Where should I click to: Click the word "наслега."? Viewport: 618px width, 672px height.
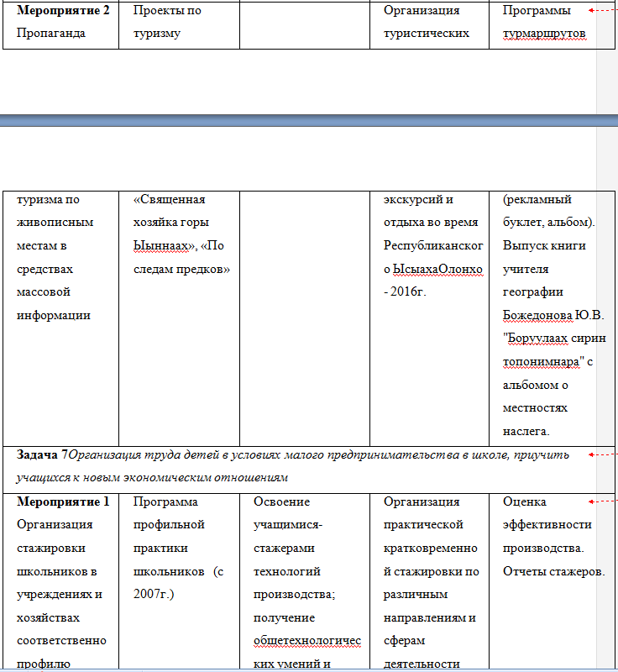coord(526,432)
